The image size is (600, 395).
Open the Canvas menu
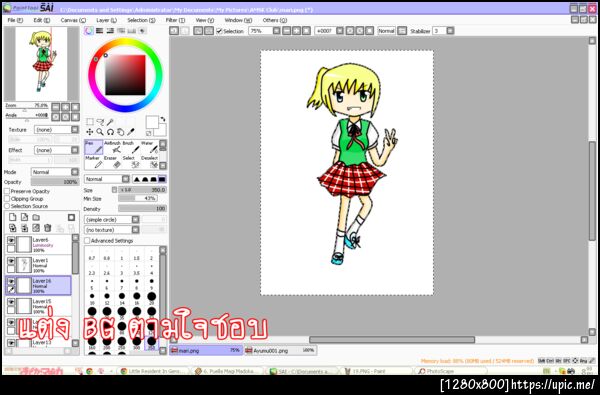click(x=73, y=20)
